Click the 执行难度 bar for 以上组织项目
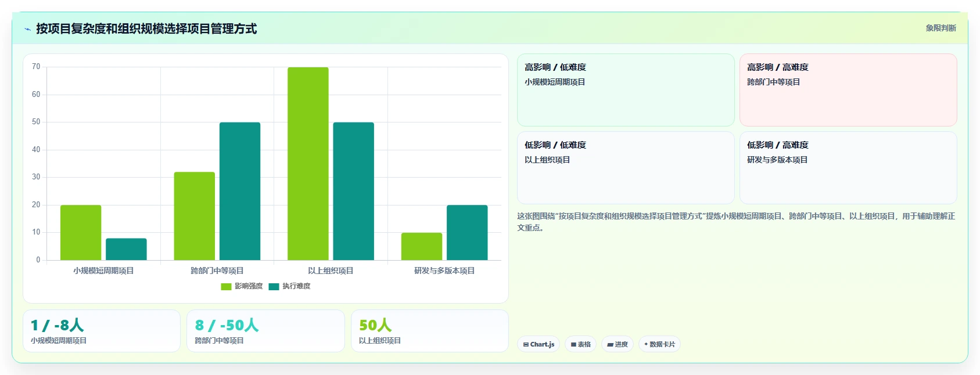 coord(353,191)
